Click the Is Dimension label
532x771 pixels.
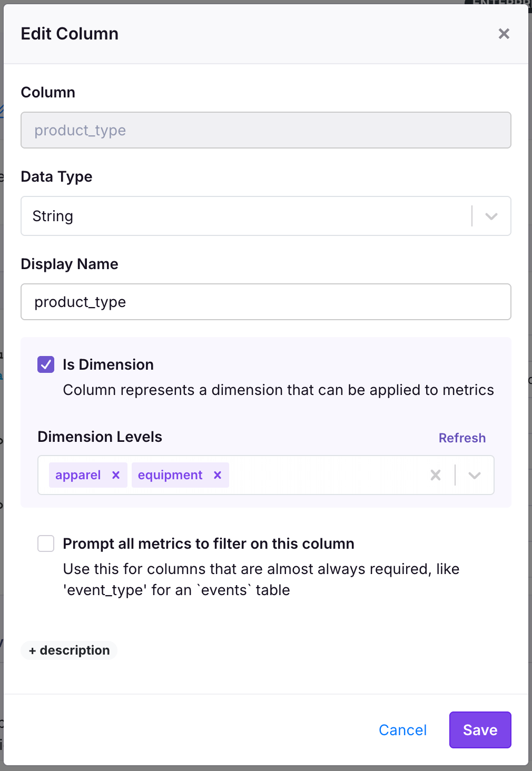coord(108,364)
